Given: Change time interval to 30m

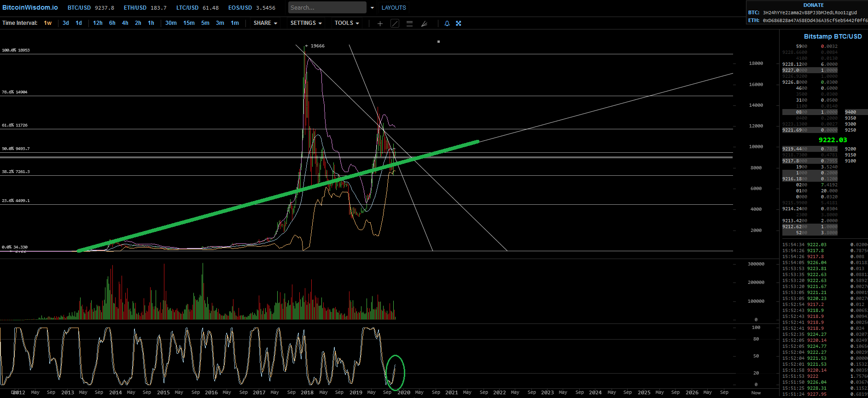Looking at the screenshot, I should (x=171, y=23).
